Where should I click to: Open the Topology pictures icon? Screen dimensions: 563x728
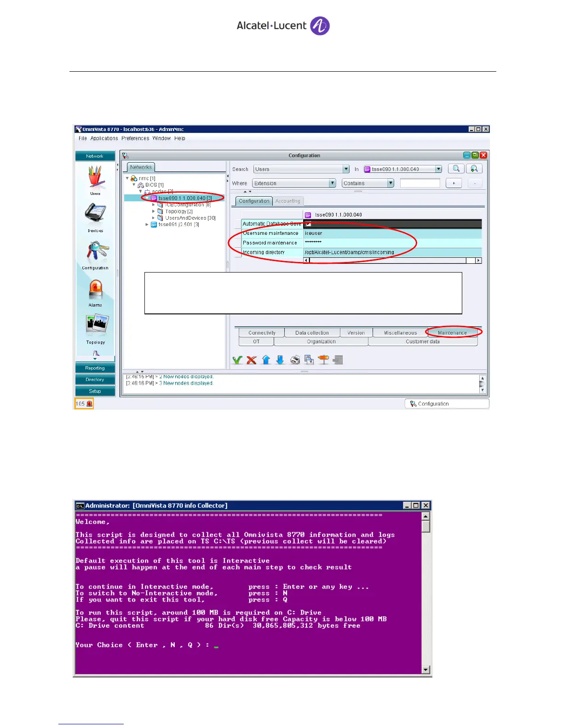click(97, 325)
